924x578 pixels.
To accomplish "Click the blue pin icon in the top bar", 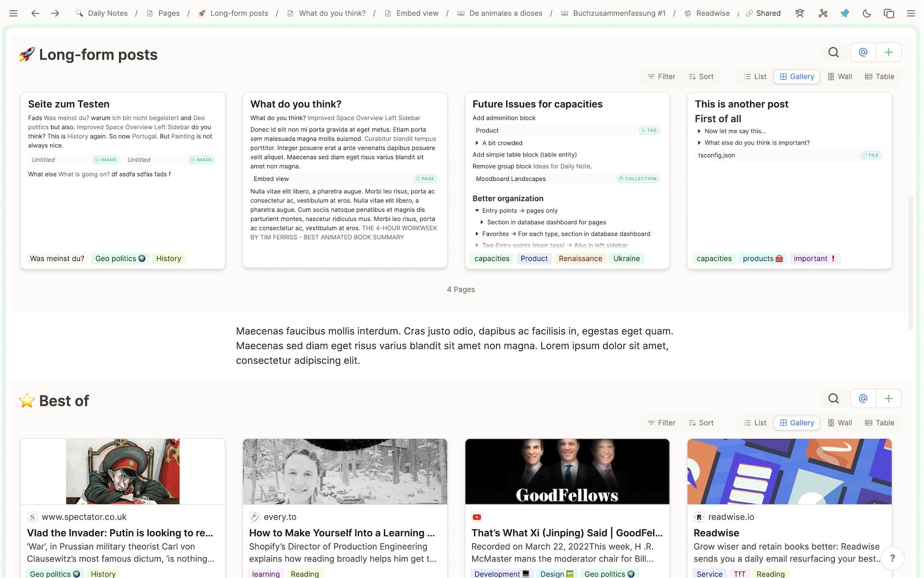I will click(845, 13).
